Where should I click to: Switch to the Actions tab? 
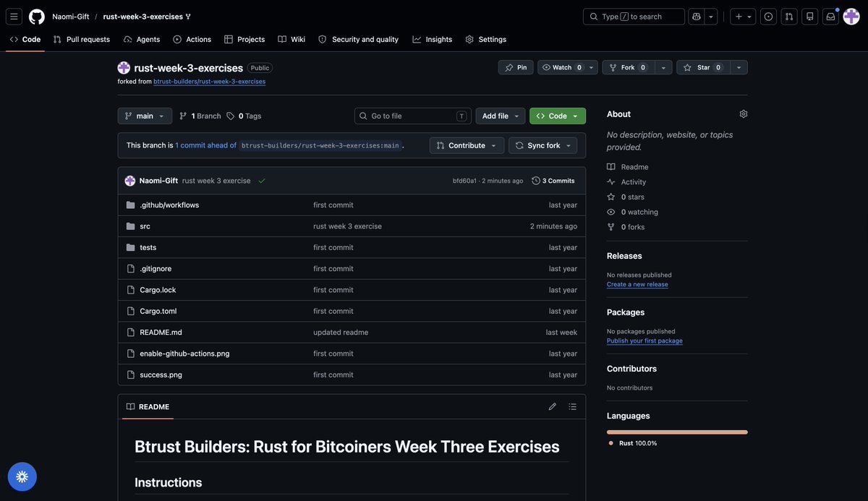[192, 39]
